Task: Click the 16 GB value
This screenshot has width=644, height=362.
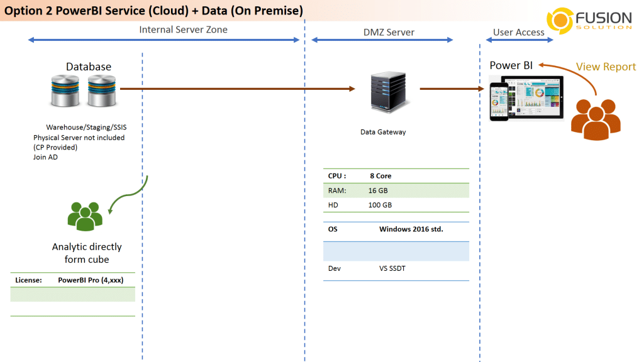Action: click(x=378, y=190)
